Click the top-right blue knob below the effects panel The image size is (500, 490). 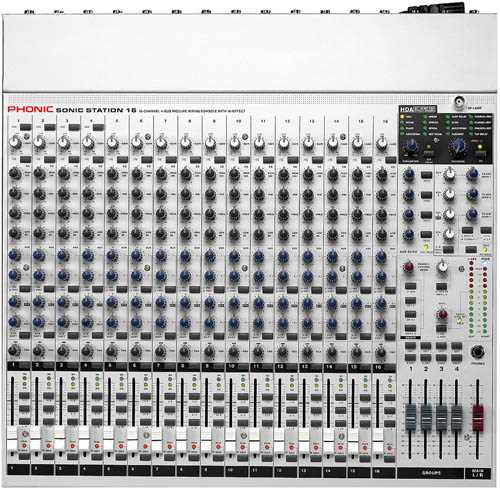pos(472,174)
